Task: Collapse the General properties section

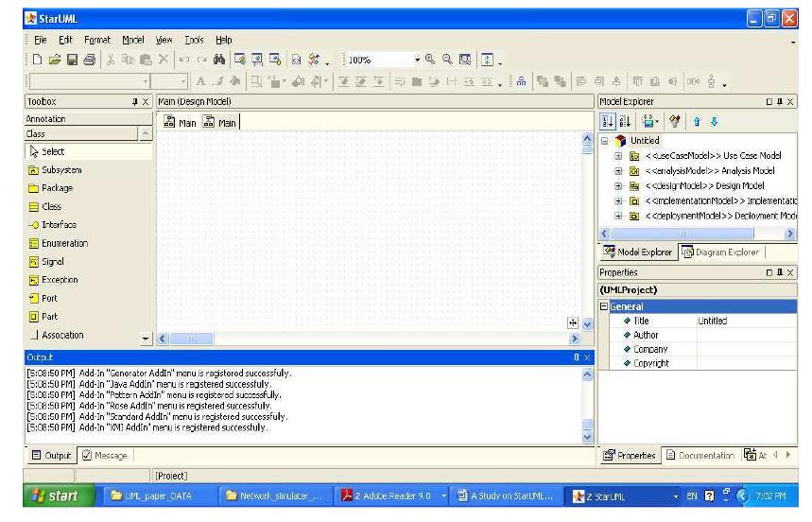Action: pos(604,306)
